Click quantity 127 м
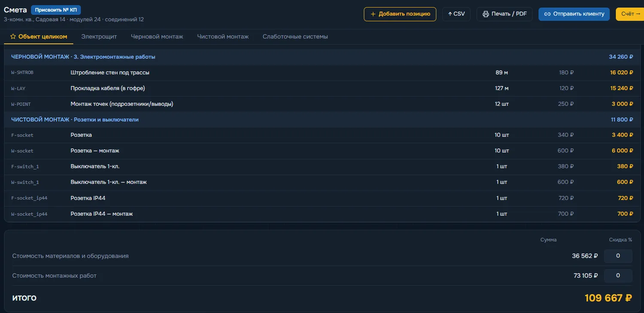Screen dimensions: 644x313 click(502, 88)
